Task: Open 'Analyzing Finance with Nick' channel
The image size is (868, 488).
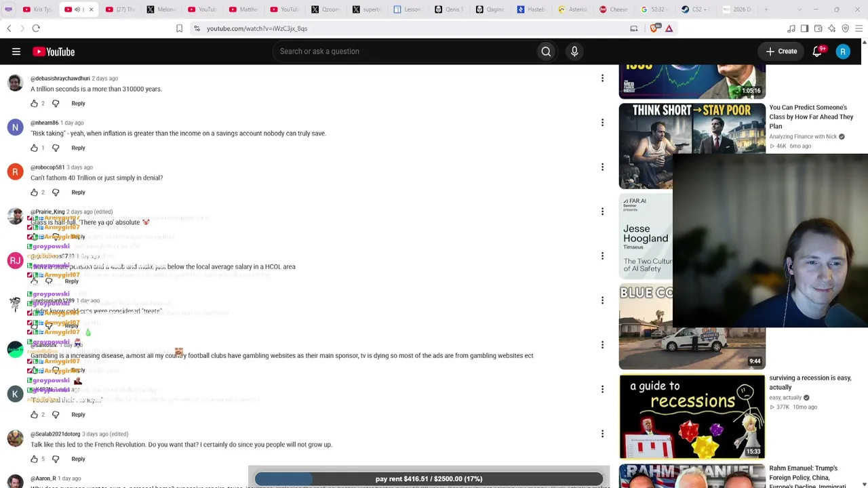Action: [x=803, y=137]
